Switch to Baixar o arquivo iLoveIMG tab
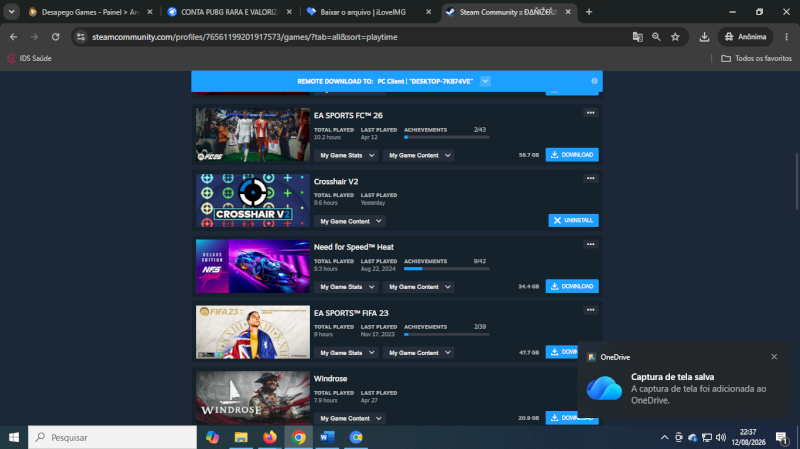This screenshot has width=800, height=449. click(369, 12)
